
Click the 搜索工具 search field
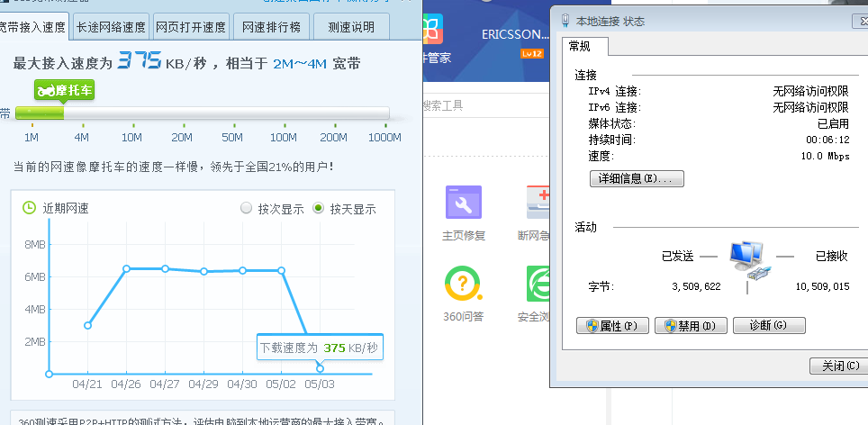(x=484, y=105)
